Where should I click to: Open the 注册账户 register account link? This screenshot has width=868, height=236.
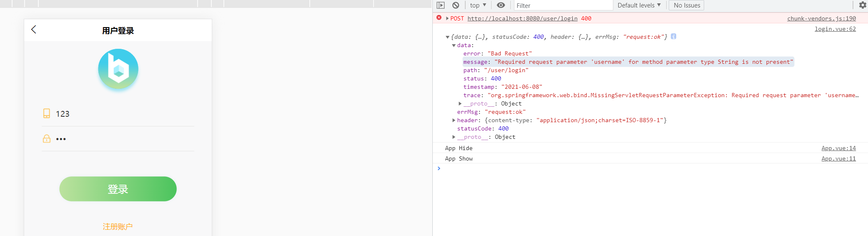(x=118, y=226)
